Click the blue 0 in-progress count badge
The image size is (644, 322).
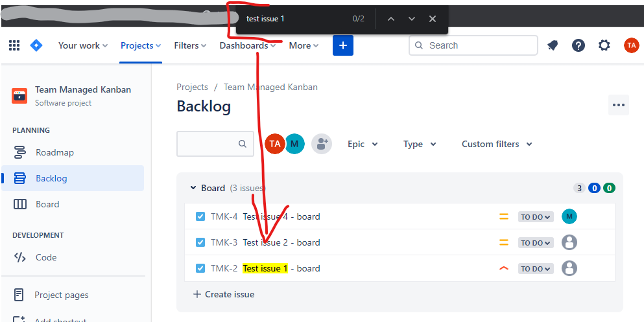(594, 189)
